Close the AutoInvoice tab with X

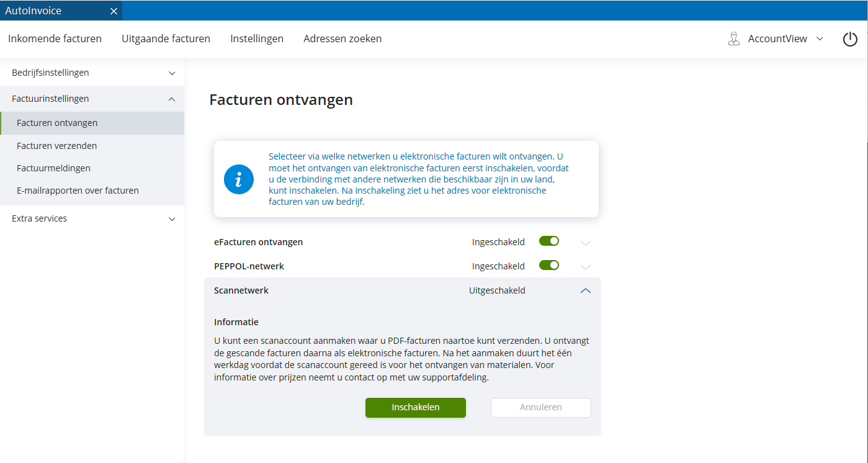[114, 11]
